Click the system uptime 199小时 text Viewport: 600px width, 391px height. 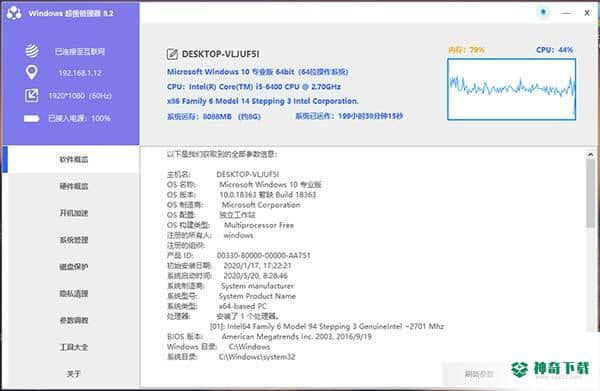click(349, 116)
